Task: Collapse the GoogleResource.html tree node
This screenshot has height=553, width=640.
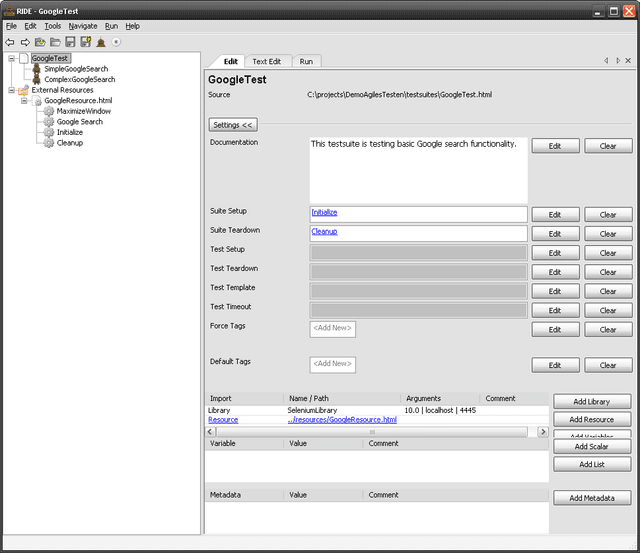Action: click(24, 101)
